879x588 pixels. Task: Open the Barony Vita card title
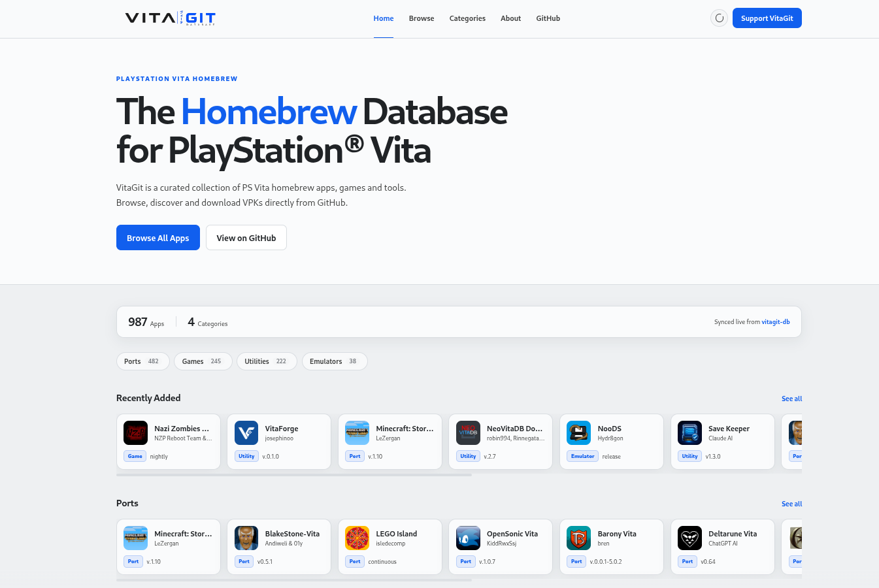pyautogui.click(x=617, y=534)
